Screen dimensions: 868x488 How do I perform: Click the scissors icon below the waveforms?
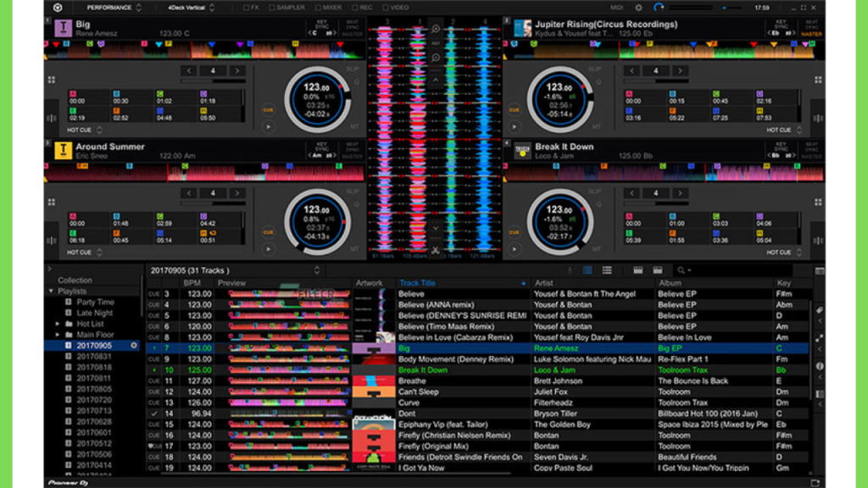point(436,251)
